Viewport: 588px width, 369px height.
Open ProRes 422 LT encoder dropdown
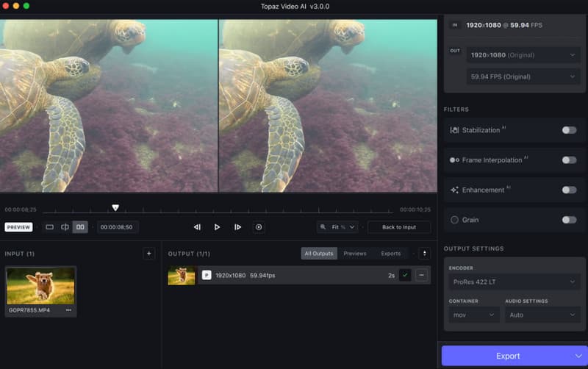pyautogui.click(x=514, y=282)
